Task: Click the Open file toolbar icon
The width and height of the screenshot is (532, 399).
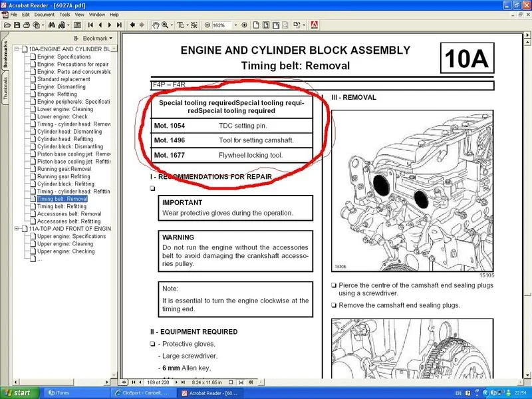Action: [x=7, y=25]
